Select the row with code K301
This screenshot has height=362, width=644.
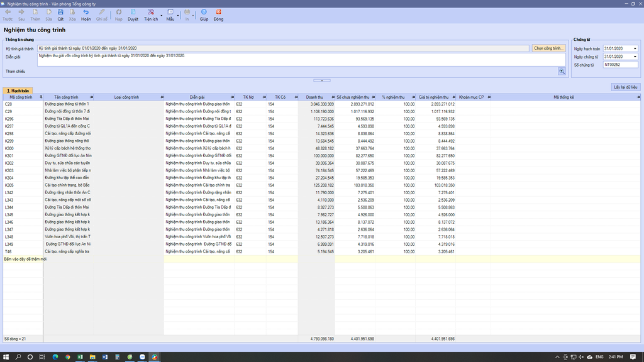click(321, 156)
